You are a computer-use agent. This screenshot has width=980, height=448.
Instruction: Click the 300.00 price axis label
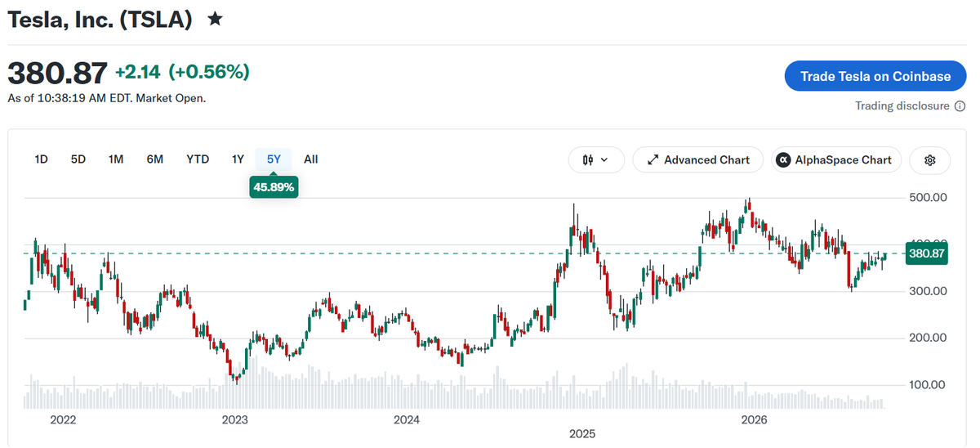(928, 291)
